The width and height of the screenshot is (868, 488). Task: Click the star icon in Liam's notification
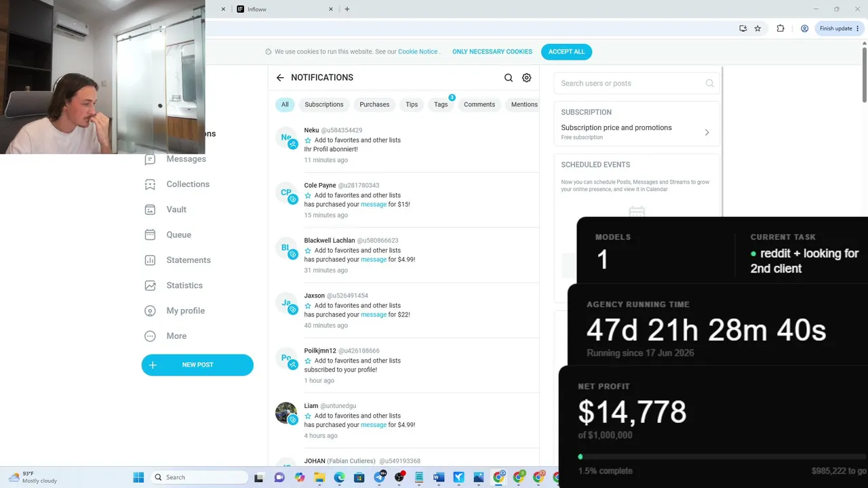pos(308,415)
